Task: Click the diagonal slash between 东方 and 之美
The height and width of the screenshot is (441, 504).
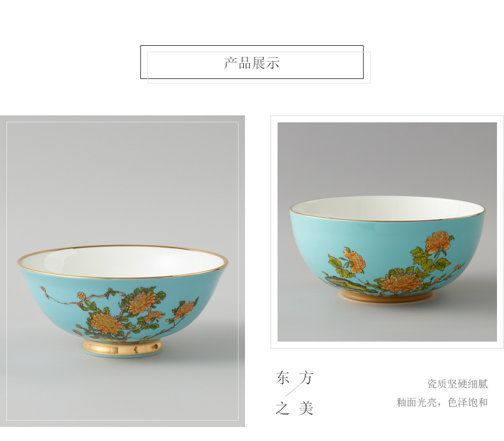Action: (293, 390)
